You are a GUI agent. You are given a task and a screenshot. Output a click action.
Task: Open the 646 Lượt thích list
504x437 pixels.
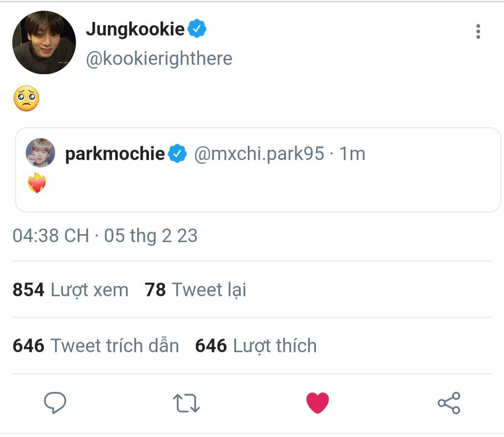(256, 346)
